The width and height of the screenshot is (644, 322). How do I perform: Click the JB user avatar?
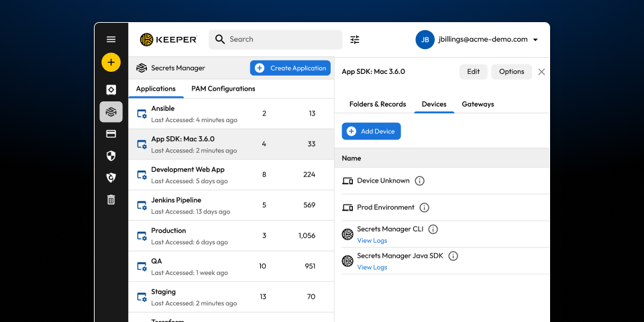425,40
